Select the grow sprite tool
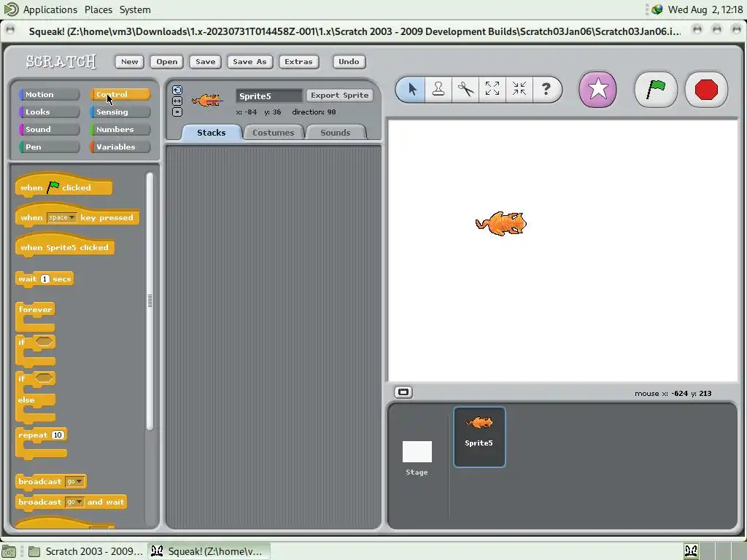 coord(492,89)
